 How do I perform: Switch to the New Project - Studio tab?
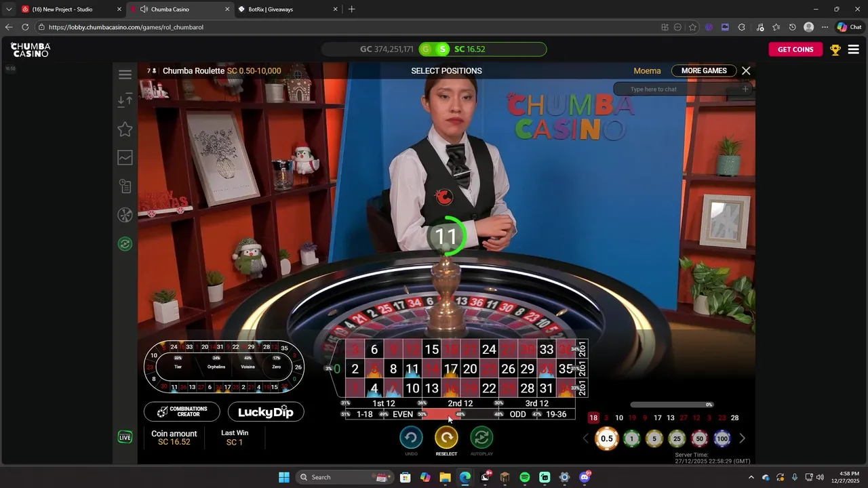click(71, 9)
